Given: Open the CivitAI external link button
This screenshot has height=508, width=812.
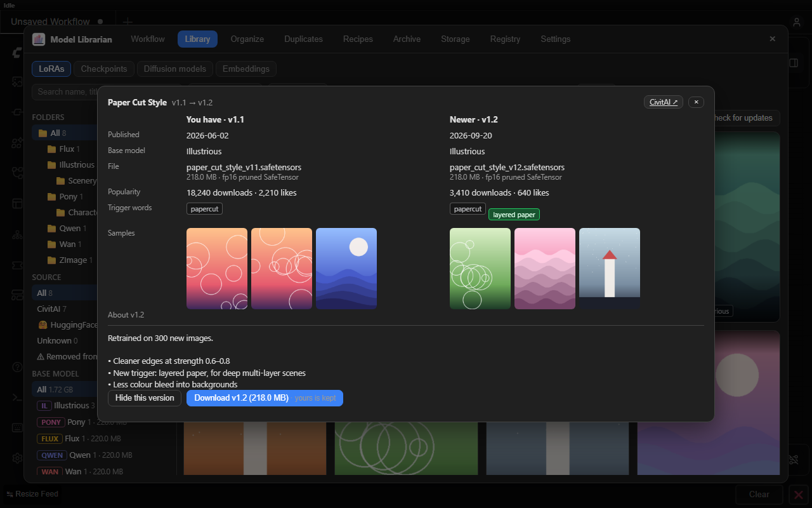Looking at the screenshot, I should pyautogui.click(x=664, y=102).
